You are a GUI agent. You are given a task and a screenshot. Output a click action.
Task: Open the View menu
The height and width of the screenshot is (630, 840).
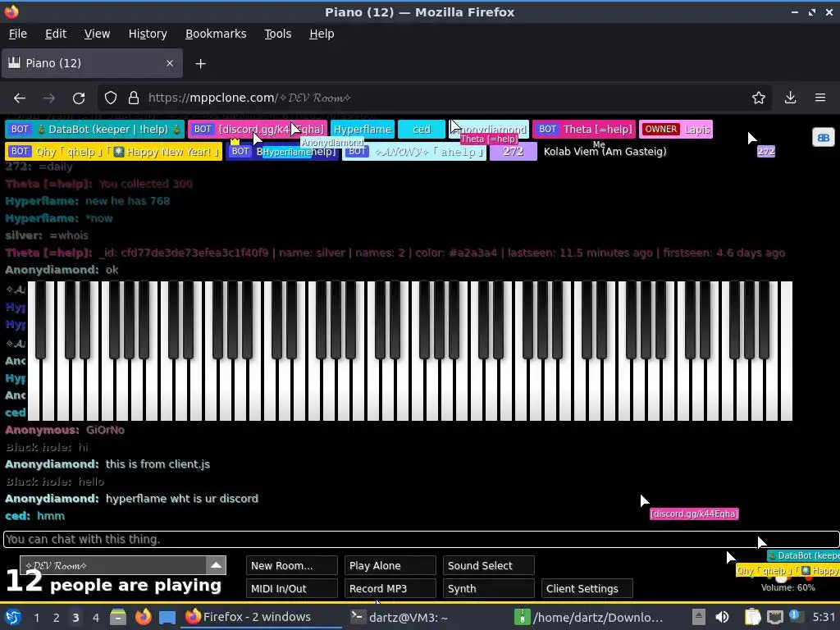tap(97, 34)
